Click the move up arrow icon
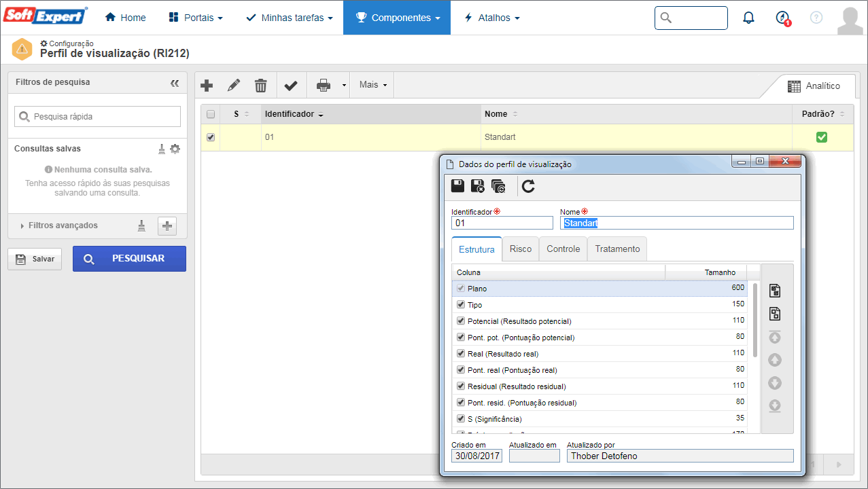This screenshot has height=489, width=868. click(x=774, y=360)
